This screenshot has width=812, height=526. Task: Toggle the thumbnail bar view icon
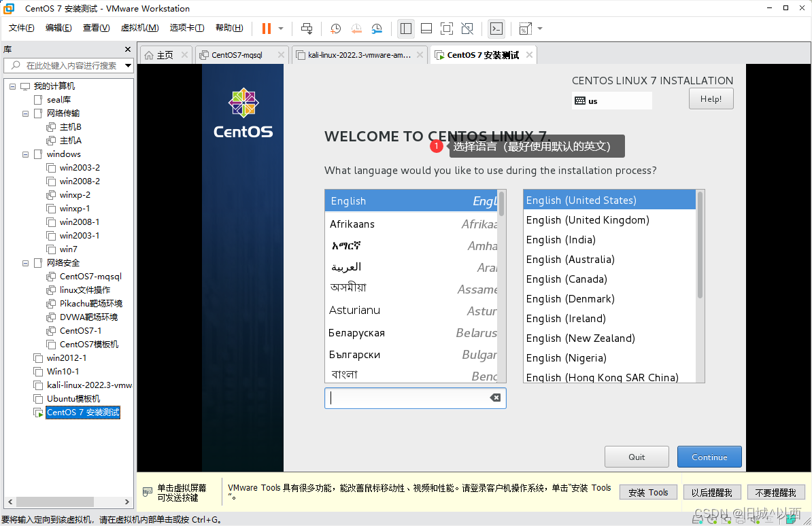[426, 29]
